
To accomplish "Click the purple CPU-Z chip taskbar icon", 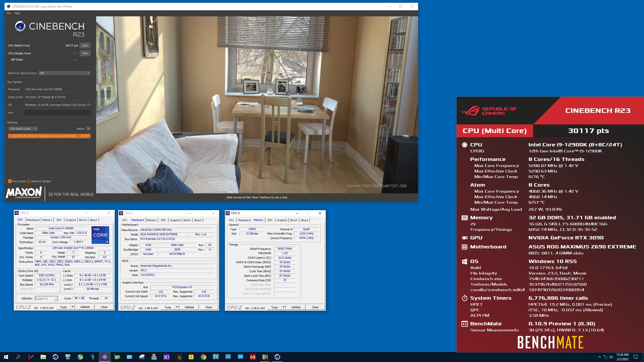I will [x=105, y=357].
